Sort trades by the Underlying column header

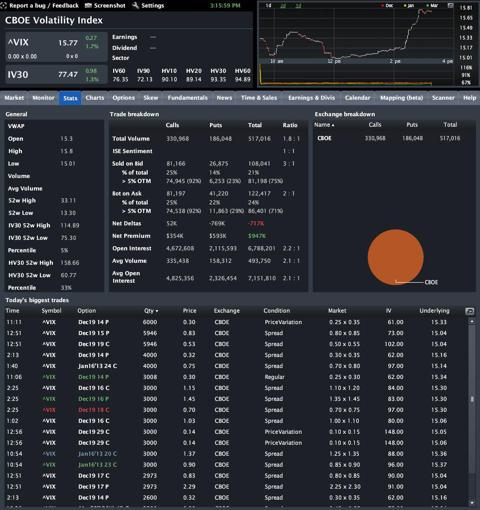[x=434, y=311]
